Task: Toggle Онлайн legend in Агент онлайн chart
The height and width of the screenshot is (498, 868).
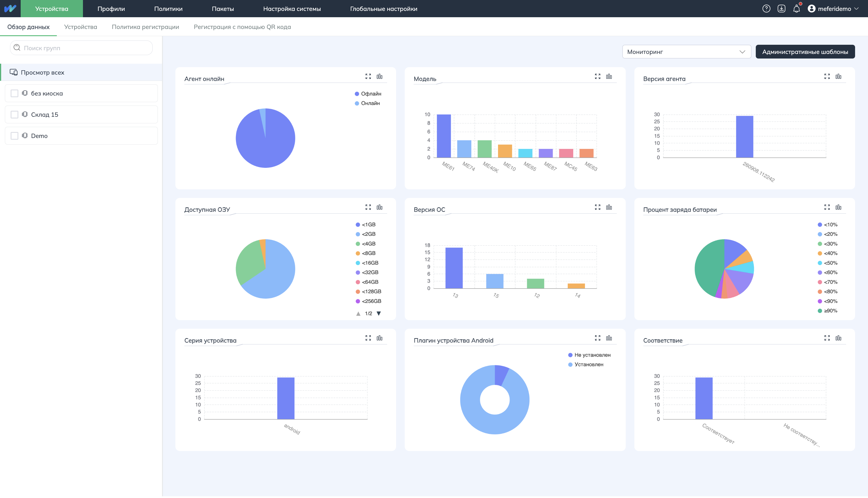Action: [367, 103]
